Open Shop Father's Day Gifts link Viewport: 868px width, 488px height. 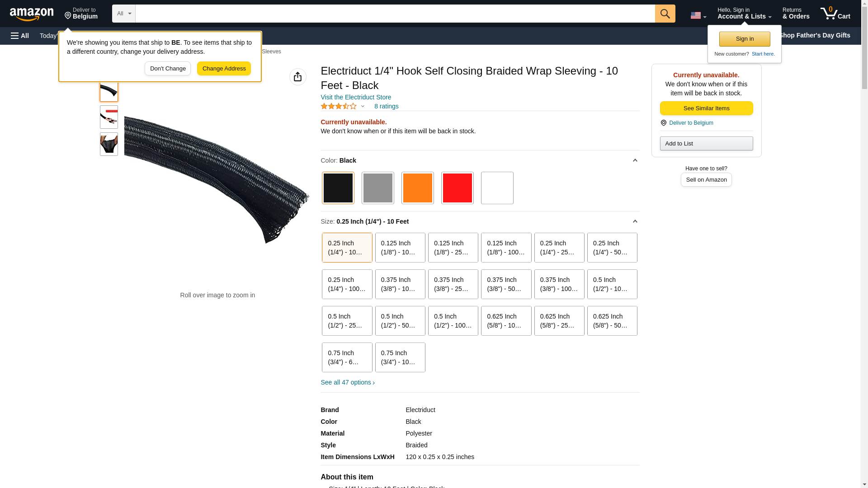pyautogui.click(x=814, y=35)
